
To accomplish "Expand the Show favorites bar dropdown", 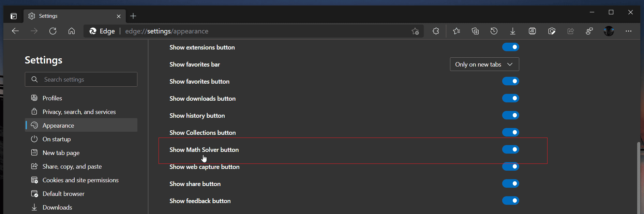I will 484,64.
